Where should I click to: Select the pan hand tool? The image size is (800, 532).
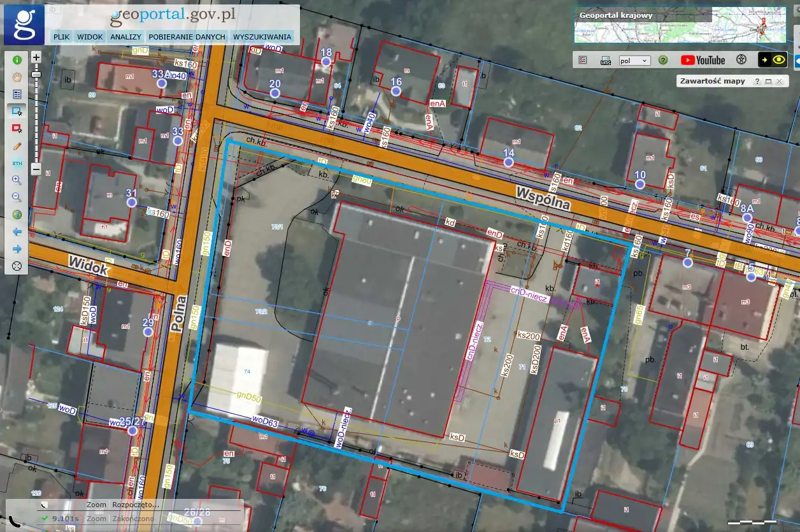click(x=17, y=77)
